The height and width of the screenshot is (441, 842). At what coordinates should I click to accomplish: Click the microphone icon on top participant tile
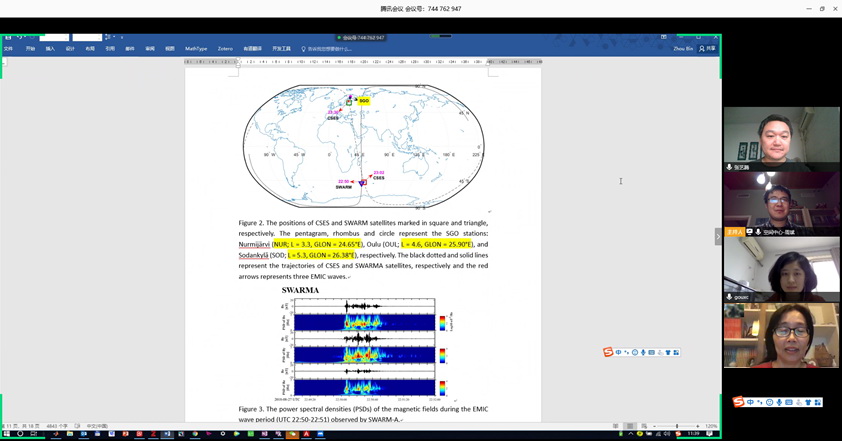coord(729,167)
